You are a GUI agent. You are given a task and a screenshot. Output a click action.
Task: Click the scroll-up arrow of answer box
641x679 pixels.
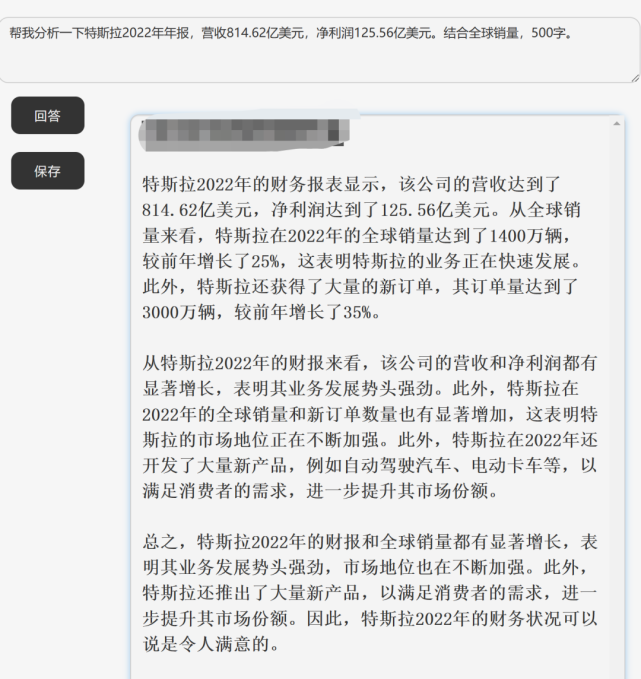[616, 124]
